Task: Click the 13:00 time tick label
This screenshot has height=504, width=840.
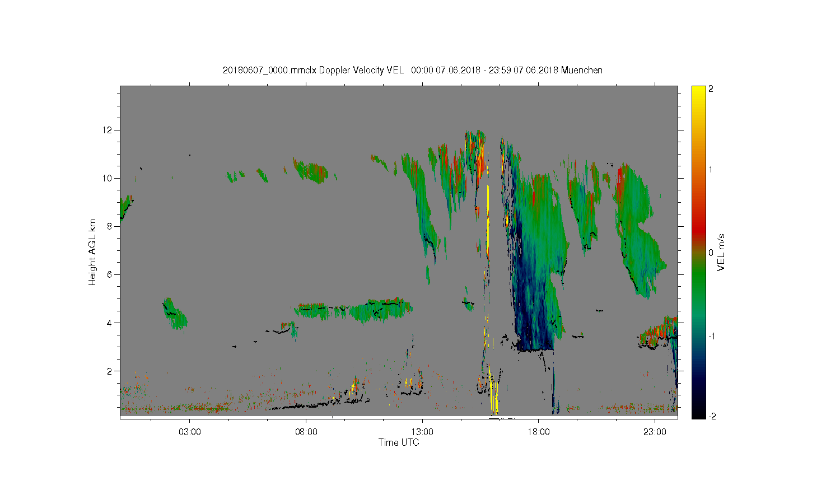Action: pyautogui.click(x=422, y=432)
